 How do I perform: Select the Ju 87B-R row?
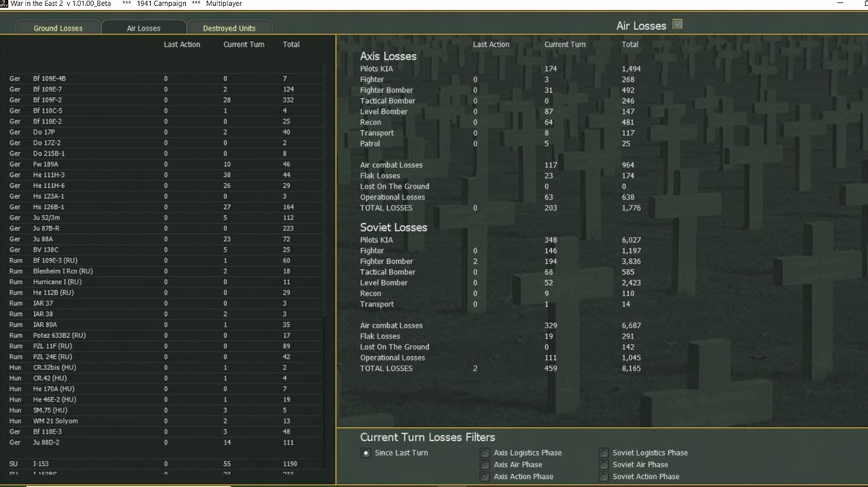coord(165,228)
